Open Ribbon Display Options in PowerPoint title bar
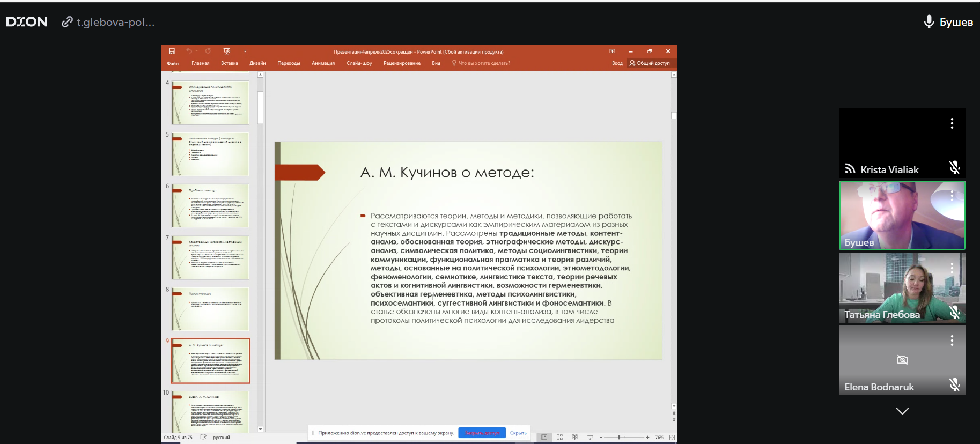The image size is (980, 444). (x=612, y=51)
